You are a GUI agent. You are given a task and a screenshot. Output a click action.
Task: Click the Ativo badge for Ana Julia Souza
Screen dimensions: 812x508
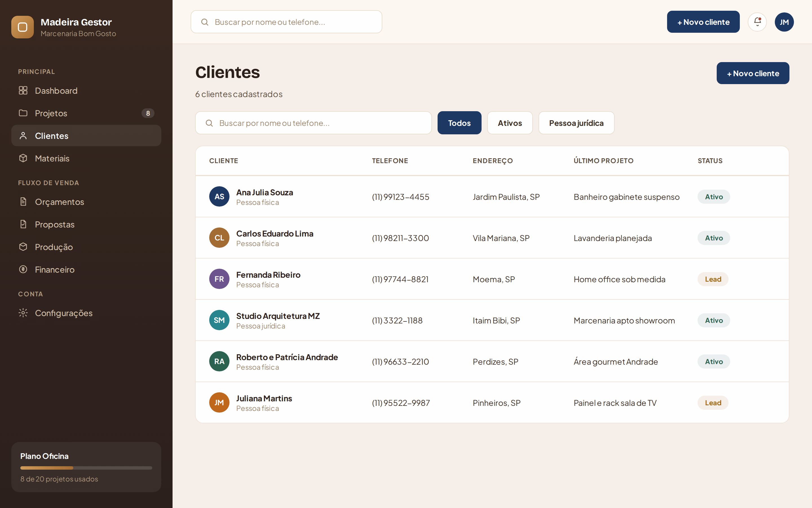coord(714,197)
